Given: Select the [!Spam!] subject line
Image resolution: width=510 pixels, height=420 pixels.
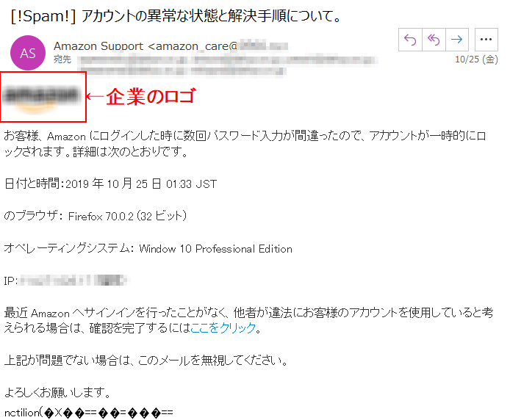Looking at the screenshot, I should 176,16.
